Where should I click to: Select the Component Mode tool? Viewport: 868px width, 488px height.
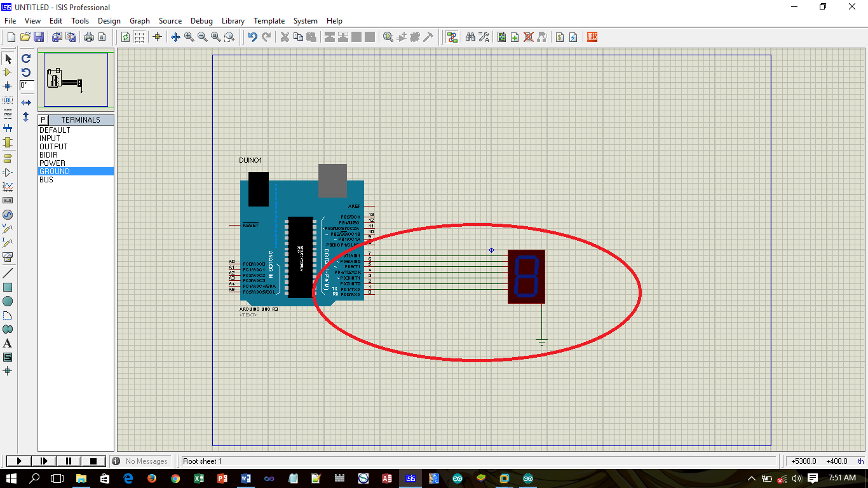click(8, 72)
